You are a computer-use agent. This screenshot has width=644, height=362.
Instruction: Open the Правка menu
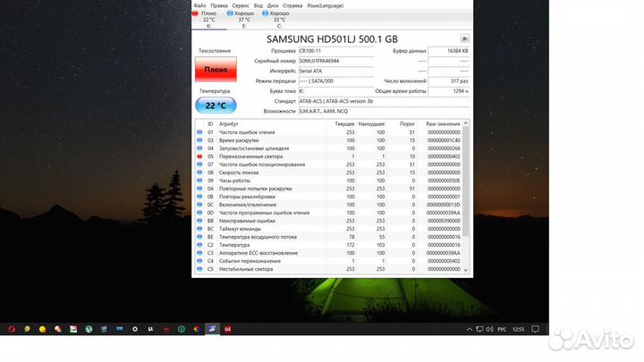click(x=219, y=5)
